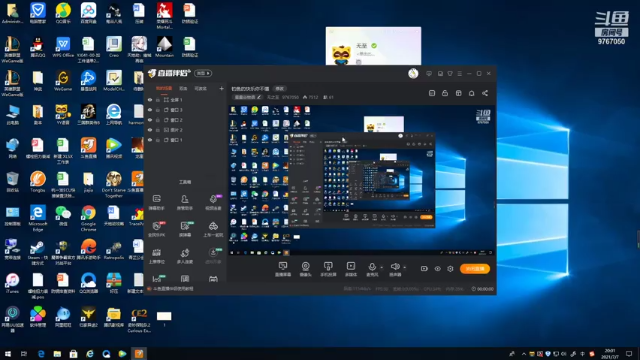Toggle lock on source 窗口 3
This screenshot has height=360, width=640.
pyautogui.click(x=158, y=110)
